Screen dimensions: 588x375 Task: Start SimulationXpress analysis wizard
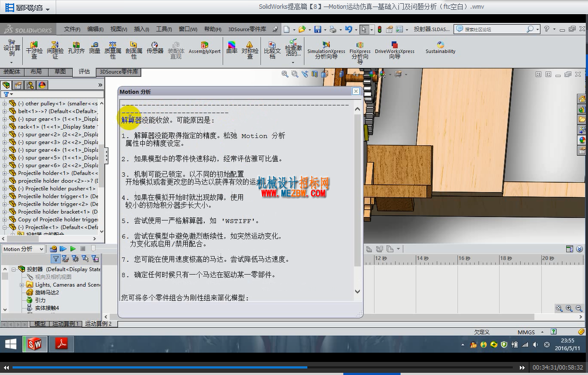point(326,50)
